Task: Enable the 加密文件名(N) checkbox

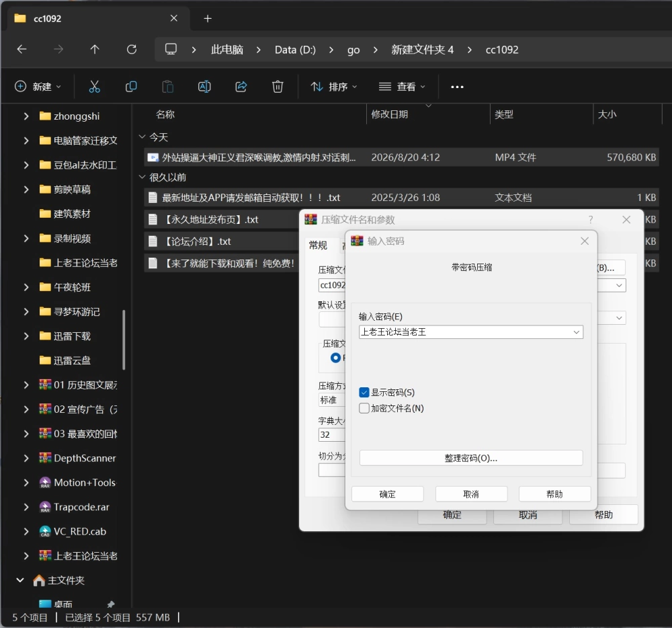Action: [364, 408]
